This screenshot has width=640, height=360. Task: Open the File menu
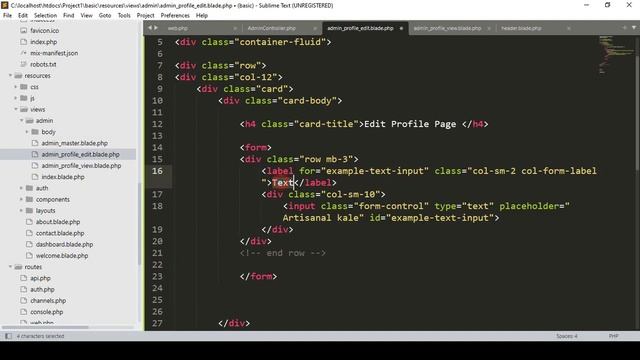[7, 16]
